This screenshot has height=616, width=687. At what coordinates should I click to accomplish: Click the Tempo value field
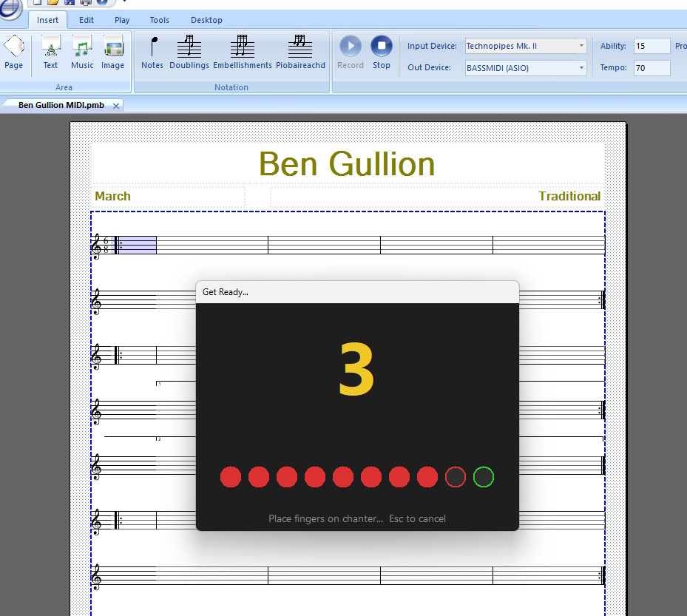click(652, 68)
